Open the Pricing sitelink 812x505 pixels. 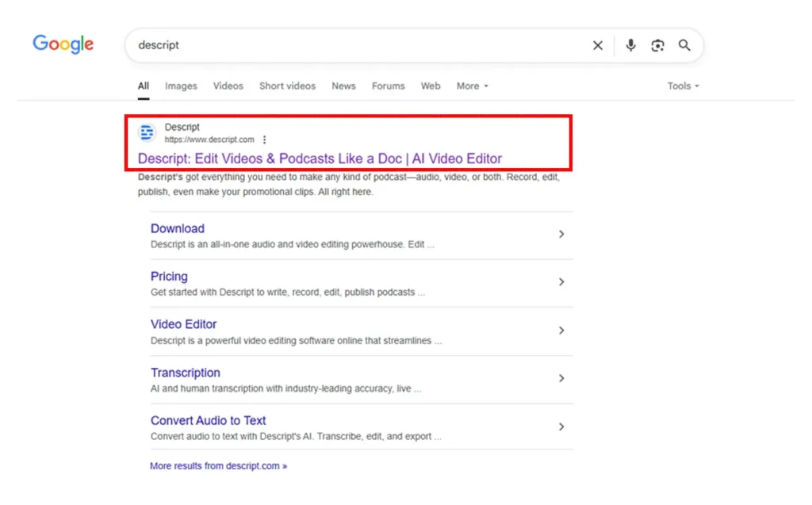pyautogui.click(x=169, y=277)
